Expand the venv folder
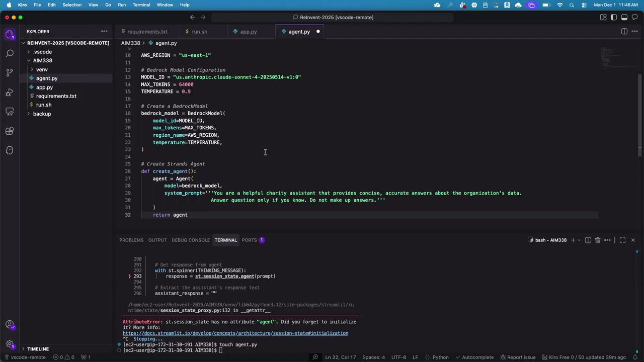The width and height of the screenshot is (644, 362). 42,70
